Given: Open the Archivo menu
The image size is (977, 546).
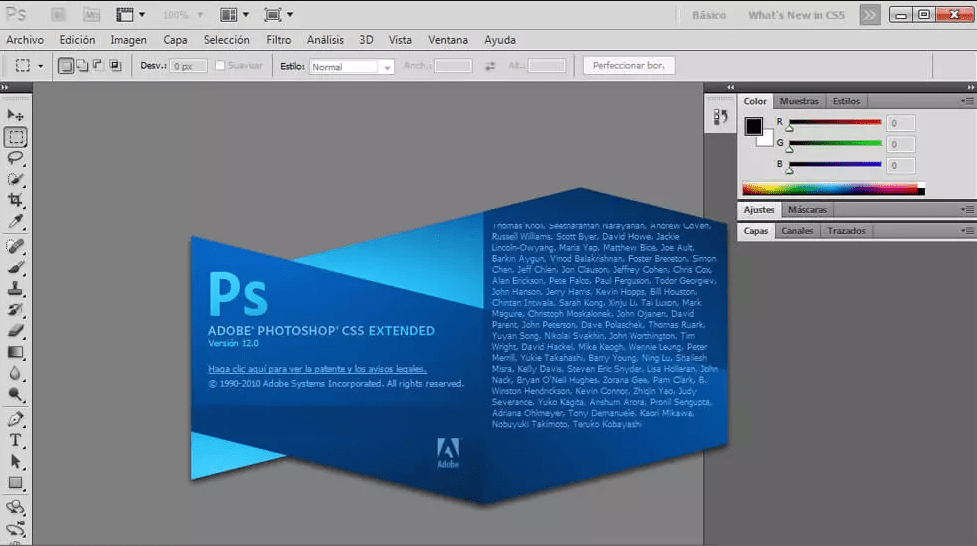Looking at the screenshot, I should [25, 40].
